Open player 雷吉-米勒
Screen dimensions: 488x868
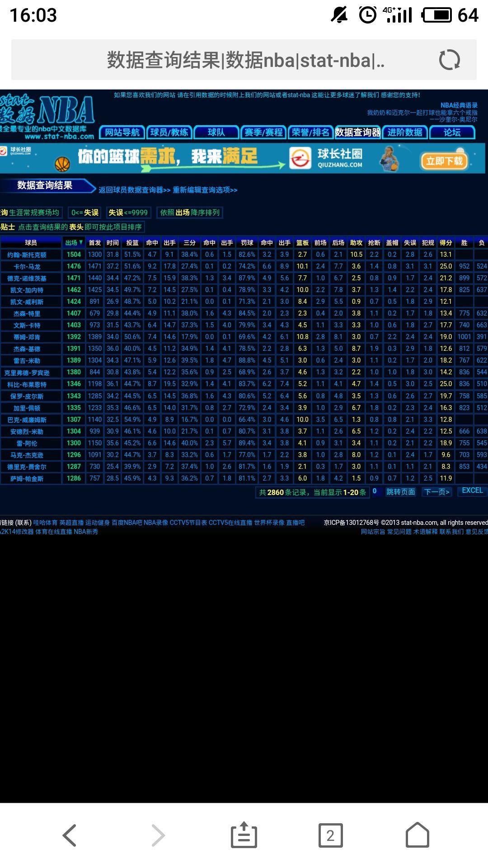coord(27,361)
